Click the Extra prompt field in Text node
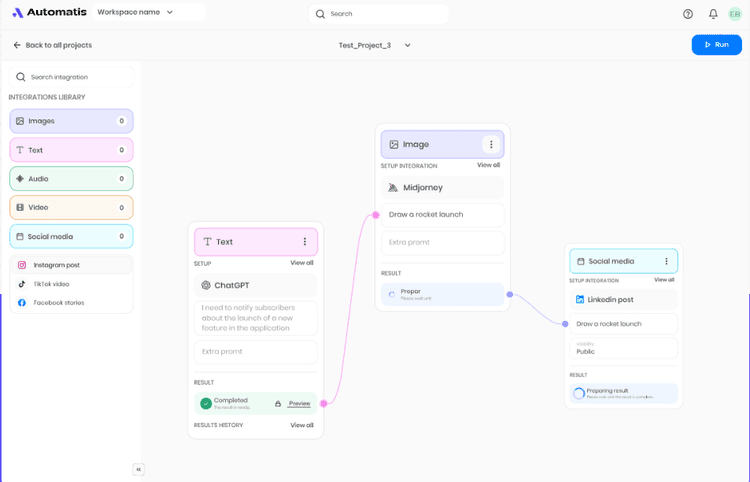750x482 pixels. click(256, 352)
